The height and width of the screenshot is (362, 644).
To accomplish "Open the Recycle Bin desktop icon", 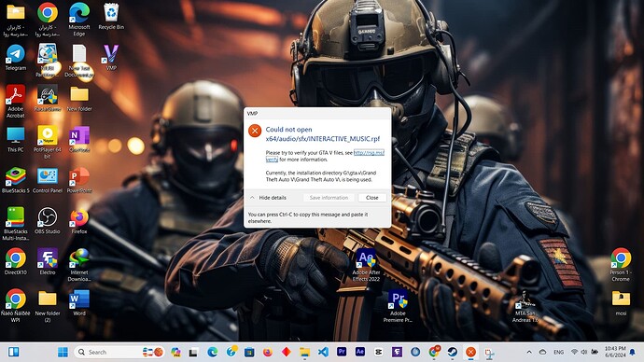I will pos(111,17).
